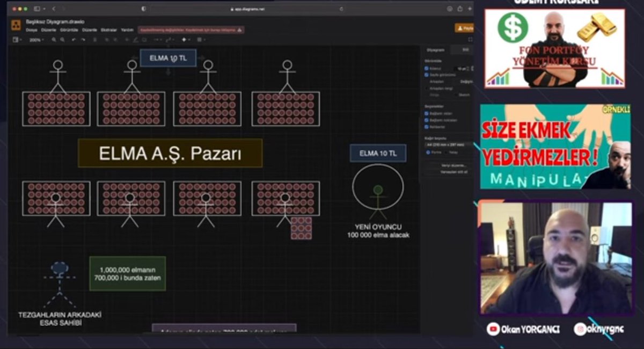The width and height of the screenshot is (644, 349).
Task: Click the Değiştir background button
Action: [x=466, y=82]
